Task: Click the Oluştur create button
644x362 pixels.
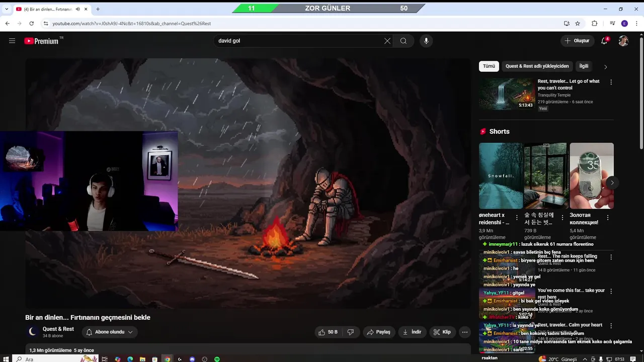Action: tap(577, 41)
